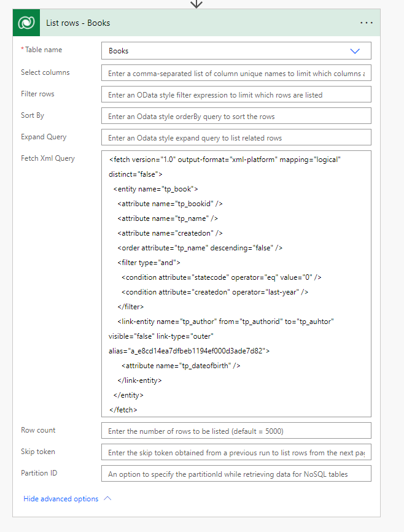Viewport: 404px width, 532px height.
Task: Click the closing fetch tag line
Action: [123, 409]
